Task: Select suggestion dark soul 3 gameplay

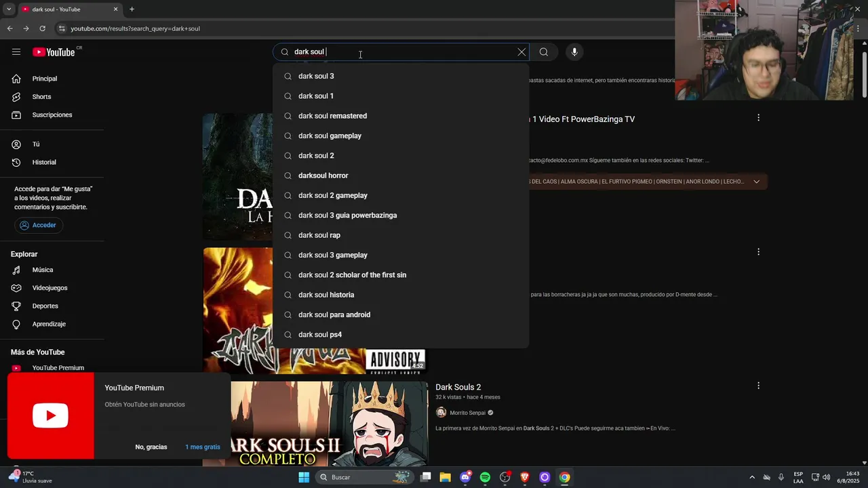Action: coord(401,255)
